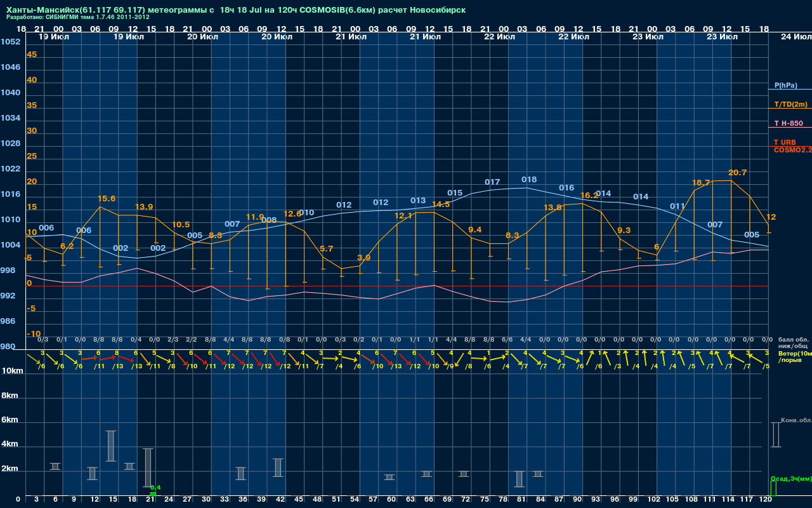Click the 10km height axis label

click(x=12, y=371)
